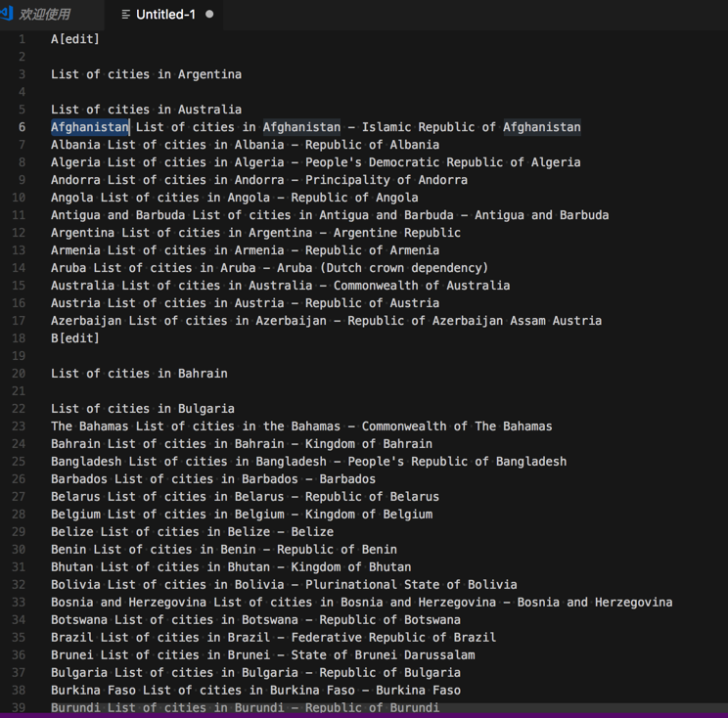Click 'Republic of Belarus' on line 27
Image resolution: width=728 pixels, height=718 pixels.
[x=373, y=497]
